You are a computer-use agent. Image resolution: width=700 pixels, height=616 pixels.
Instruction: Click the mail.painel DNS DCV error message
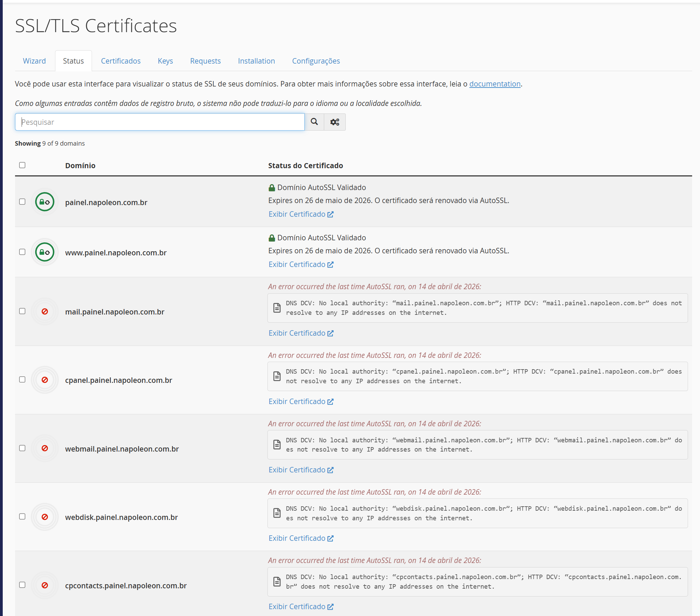click(x=484, y=308)
